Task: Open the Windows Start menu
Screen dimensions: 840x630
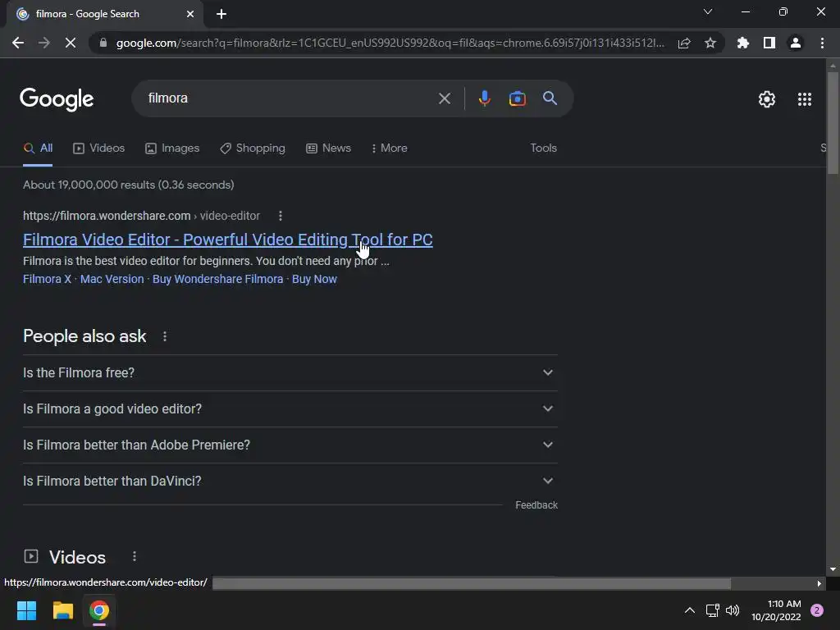Action: 26,610
